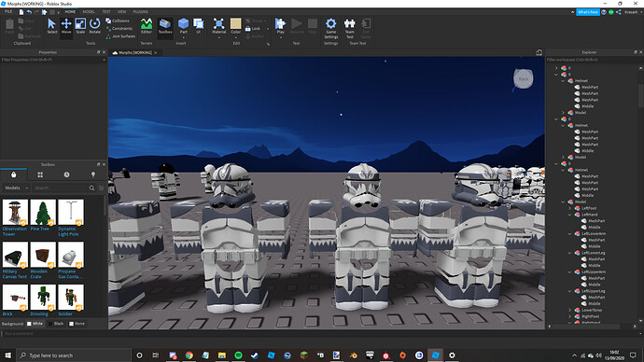Open the Toolbox Creations tab bulb icon

(93, 174)
